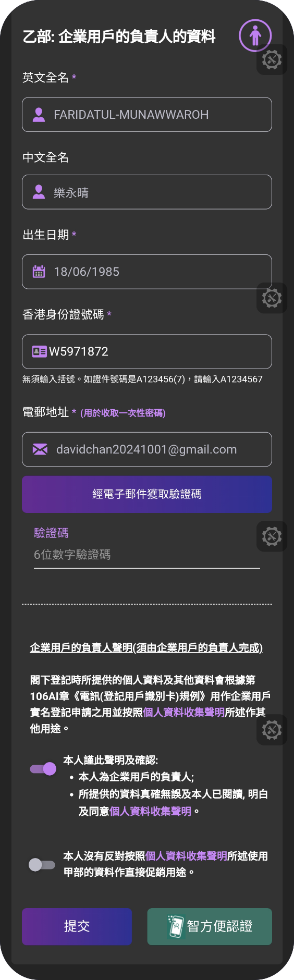Click the person icon in the English name field

tap(39, 115)
